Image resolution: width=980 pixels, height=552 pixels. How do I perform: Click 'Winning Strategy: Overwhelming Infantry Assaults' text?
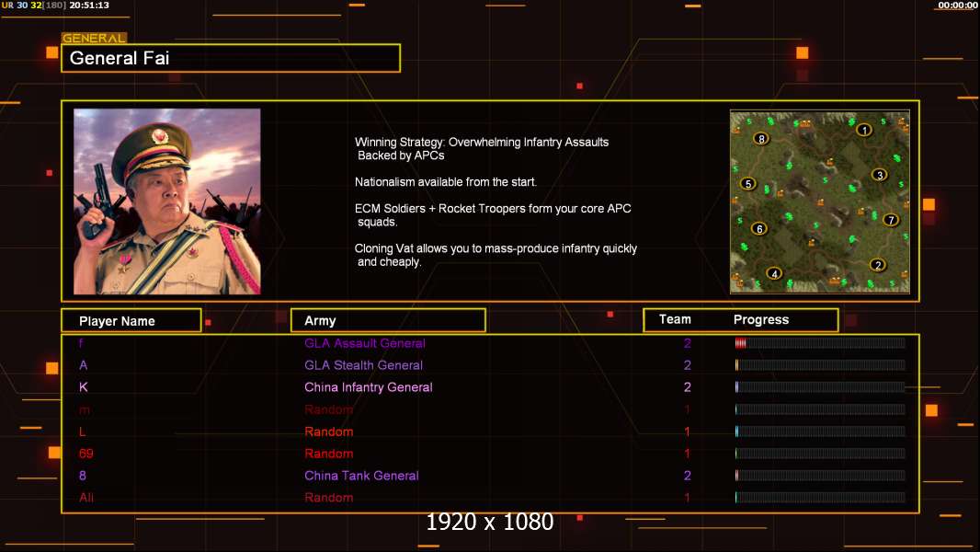click(x=482, y=142)
